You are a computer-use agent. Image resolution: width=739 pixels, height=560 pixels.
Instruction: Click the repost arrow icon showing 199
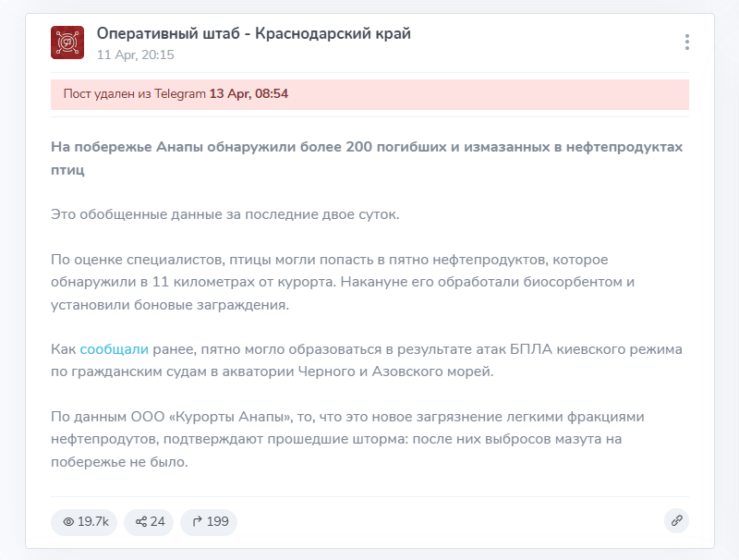197,521
